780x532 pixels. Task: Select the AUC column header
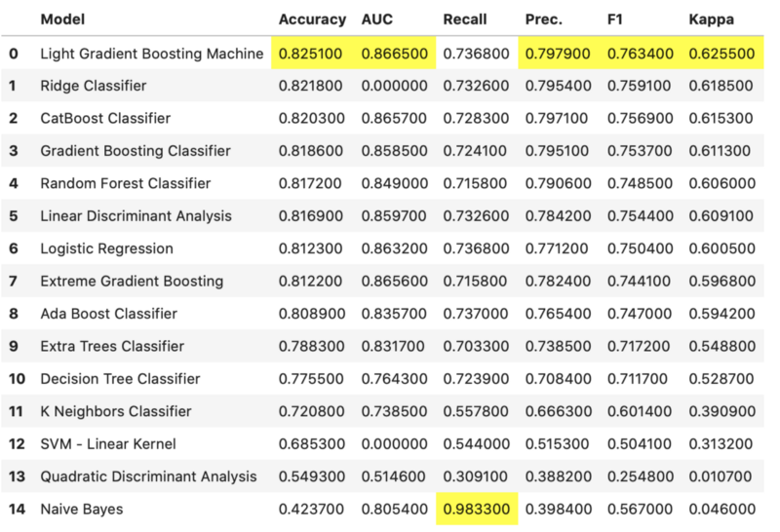(x=378, y=19)
